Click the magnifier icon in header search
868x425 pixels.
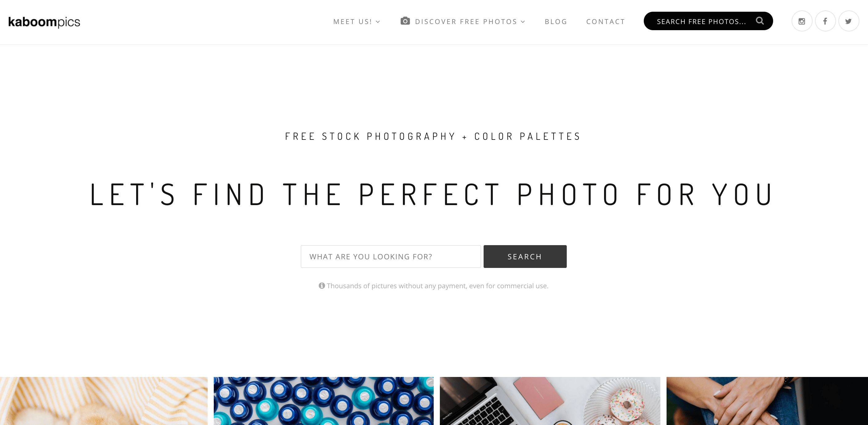pyautogui.click(x=760, y=21)
